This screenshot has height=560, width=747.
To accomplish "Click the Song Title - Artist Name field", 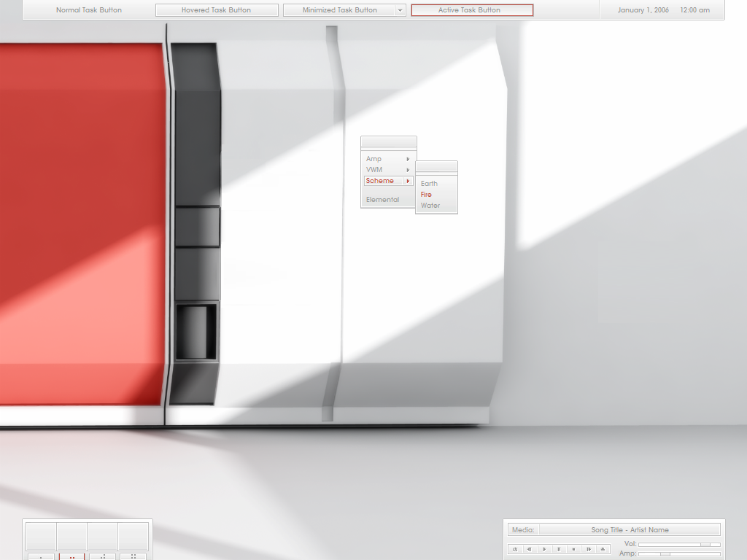I will coord(630,530).
